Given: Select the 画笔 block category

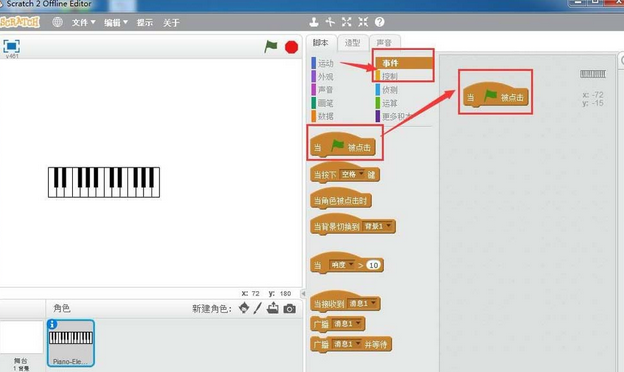Looking at the screenshot, I should [x=323, y=103].
